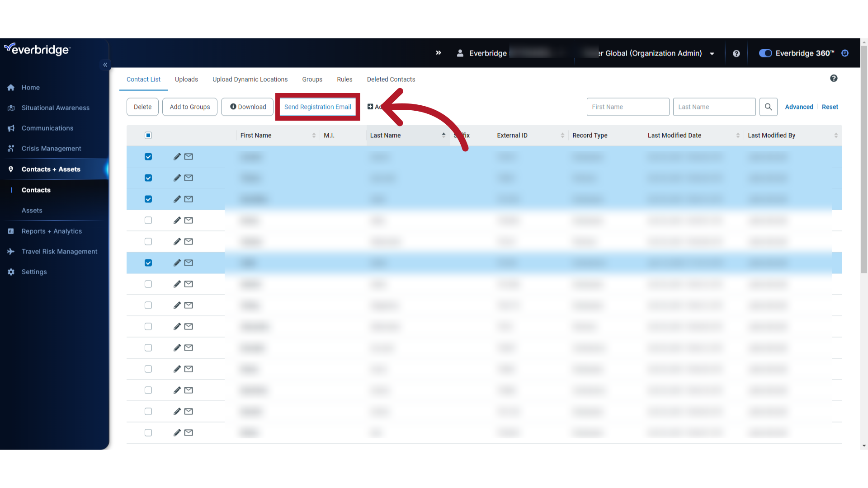Viewport: 868px width, 488px height.
Task: Open Organization Admin role dropdown arrow
Action: point(712,54)
